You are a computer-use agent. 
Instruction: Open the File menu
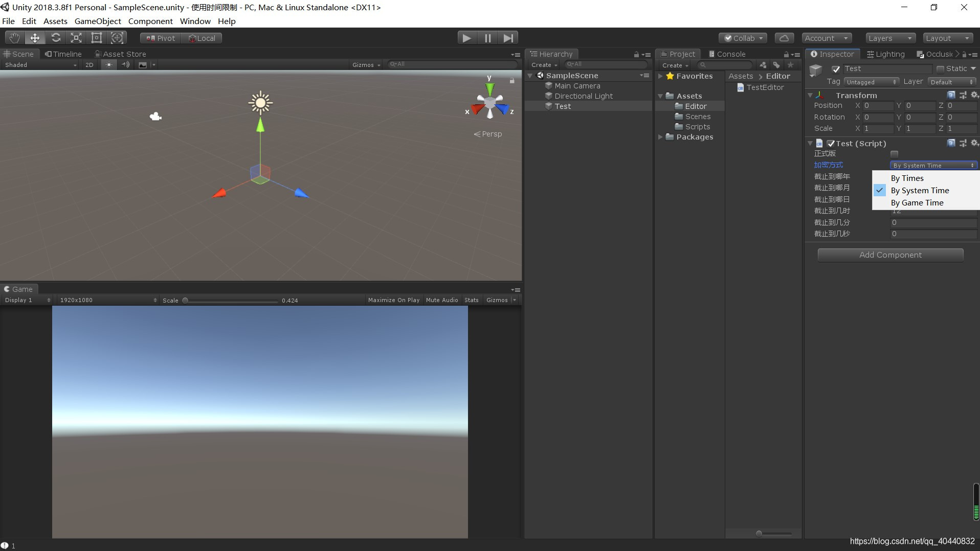point(8,21)
